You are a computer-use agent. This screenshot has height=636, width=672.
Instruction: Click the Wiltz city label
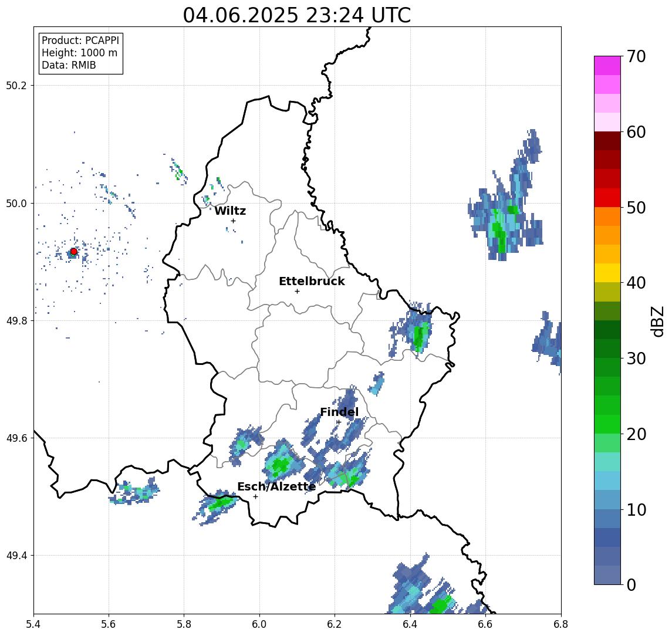coord(230,211)
